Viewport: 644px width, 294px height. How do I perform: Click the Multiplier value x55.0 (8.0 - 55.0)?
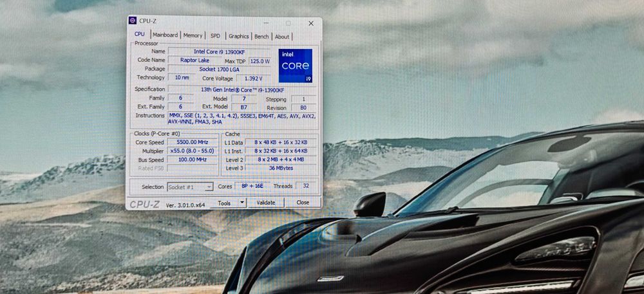point(193,151)
